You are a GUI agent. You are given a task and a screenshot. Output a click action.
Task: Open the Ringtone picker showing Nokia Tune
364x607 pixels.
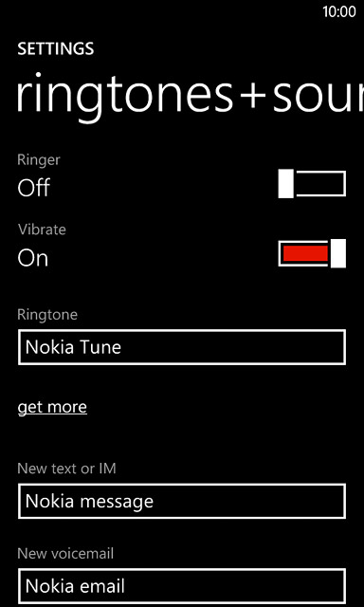click(x=182, y=347)
